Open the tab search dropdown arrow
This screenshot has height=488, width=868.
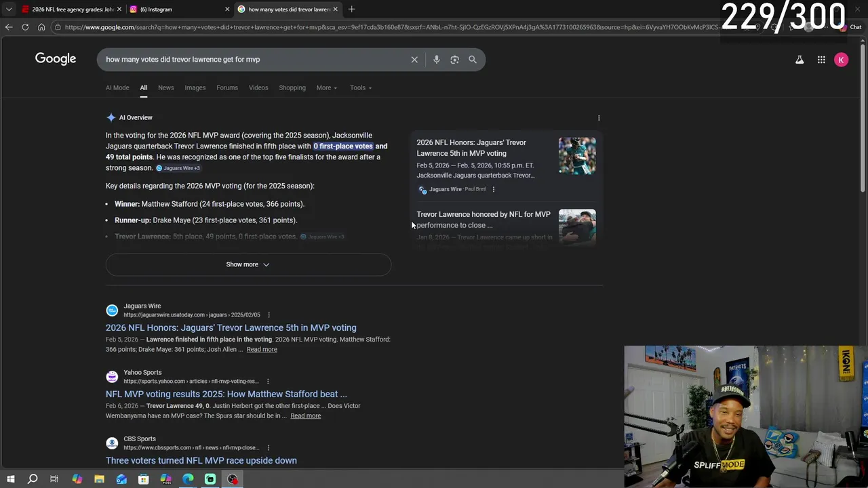[x=9, y=9]
